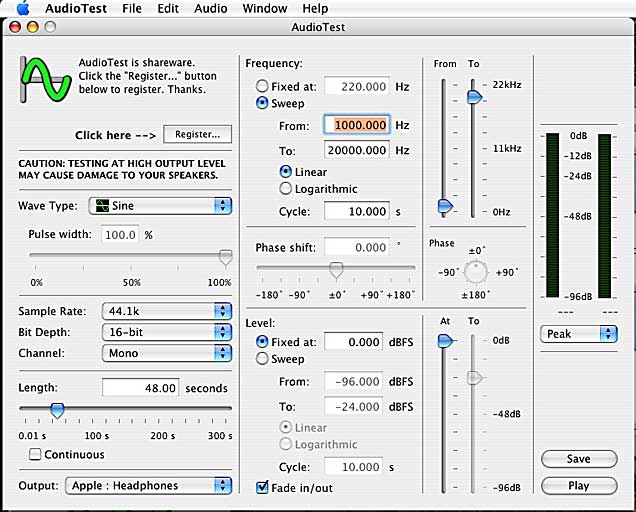
Task: Open the Wave Type dropdown
Action: tap(160, 206)
